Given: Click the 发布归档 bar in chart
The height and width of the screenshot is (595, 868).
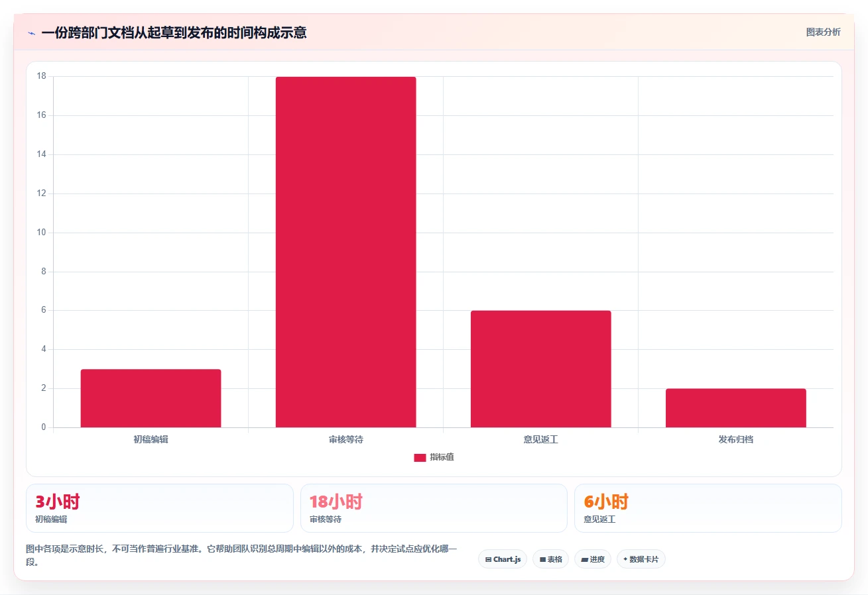Looking at the screenshot, I should pos(735,408).
